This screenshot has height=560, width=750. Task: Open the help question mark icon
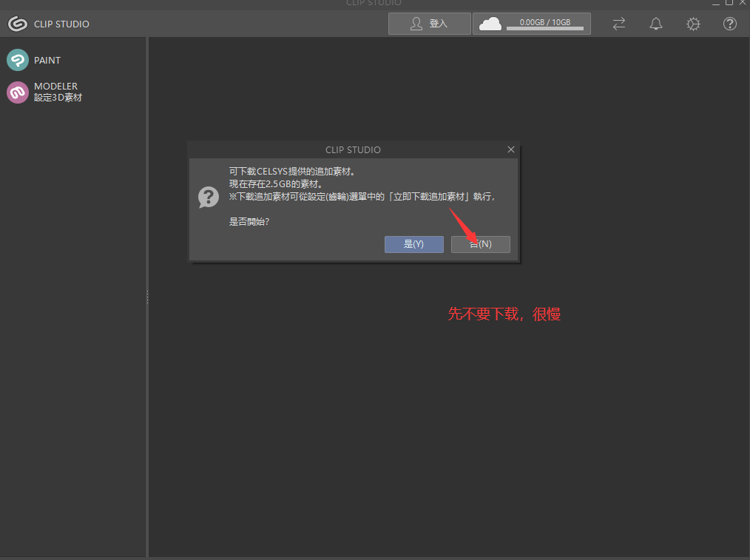pyautogui.click(x=730, y=24)
